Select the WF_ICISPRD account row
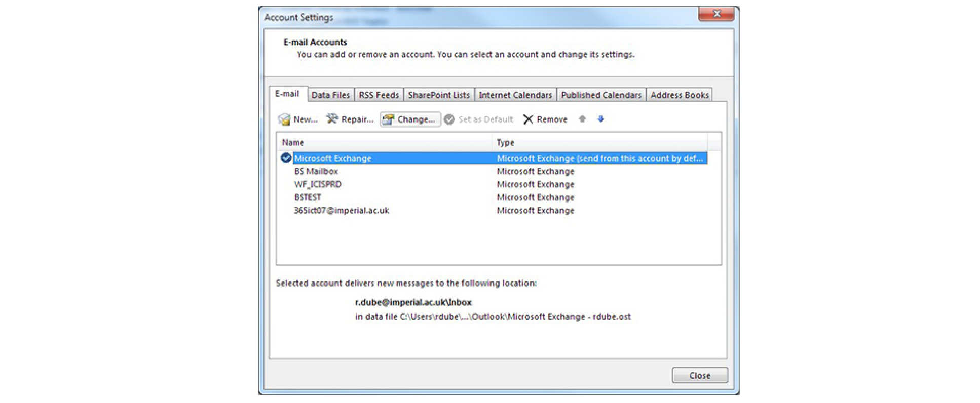This screenshot has width=980, height=403. (x=318, y=184)
